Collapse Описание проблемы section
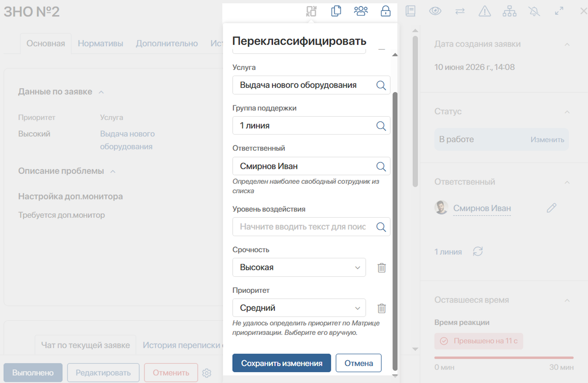 tap(113, 171)
